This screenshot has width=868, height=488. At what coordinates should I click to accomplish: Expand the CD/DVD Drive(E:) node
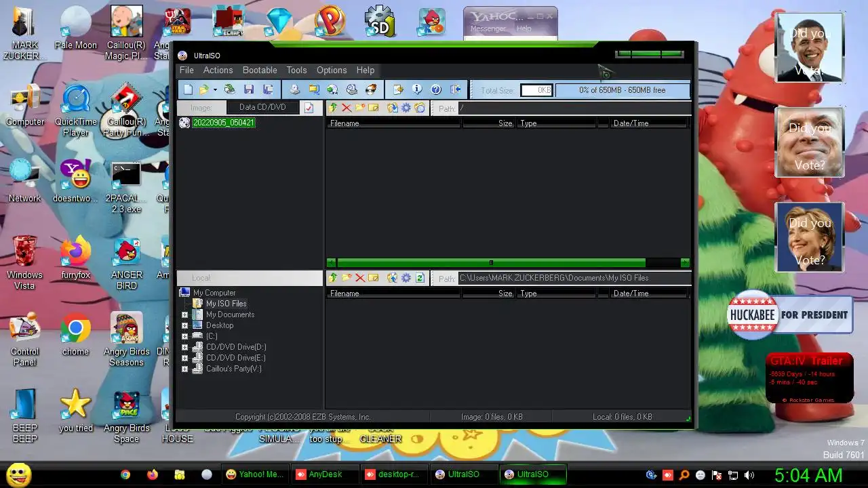point(184,359)
